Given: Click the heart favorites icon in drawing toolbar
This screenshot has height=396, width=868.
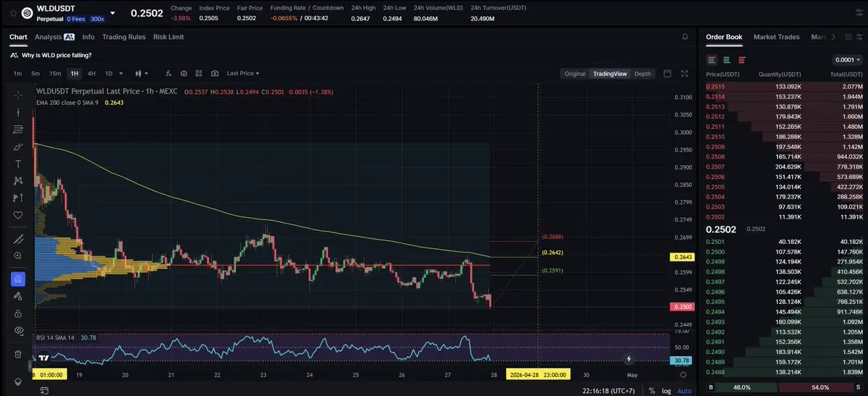Looking at the screenshot, I should [x=18, y=215].
